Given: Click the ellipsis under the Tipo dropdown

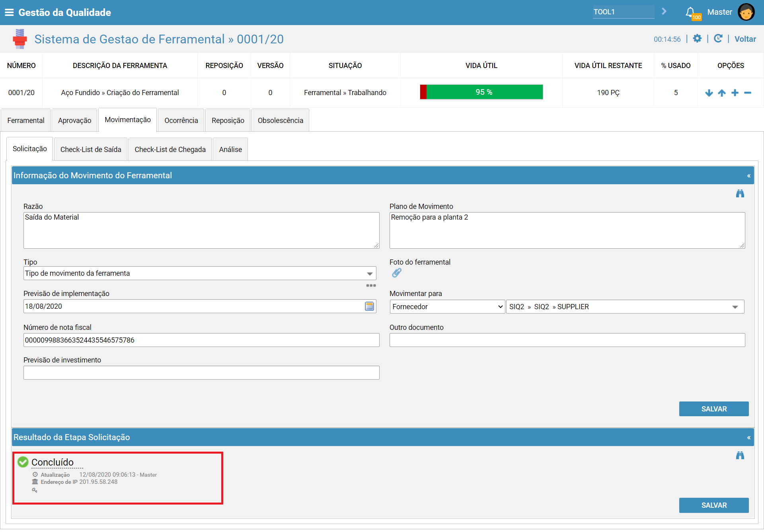Looking at the screenshot, I should click(x=371, y=286).
